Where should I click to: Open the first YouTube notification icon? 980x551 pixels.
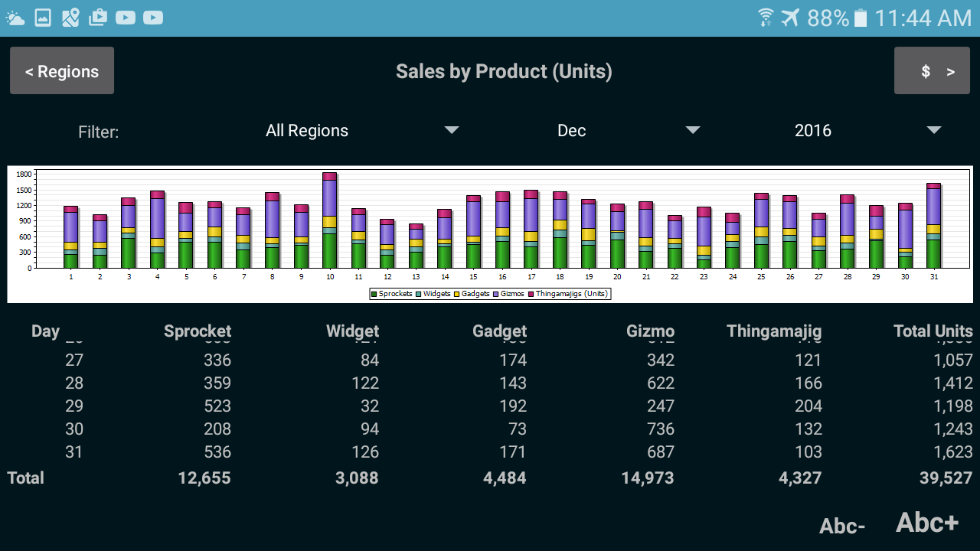[x=125, y=16]
